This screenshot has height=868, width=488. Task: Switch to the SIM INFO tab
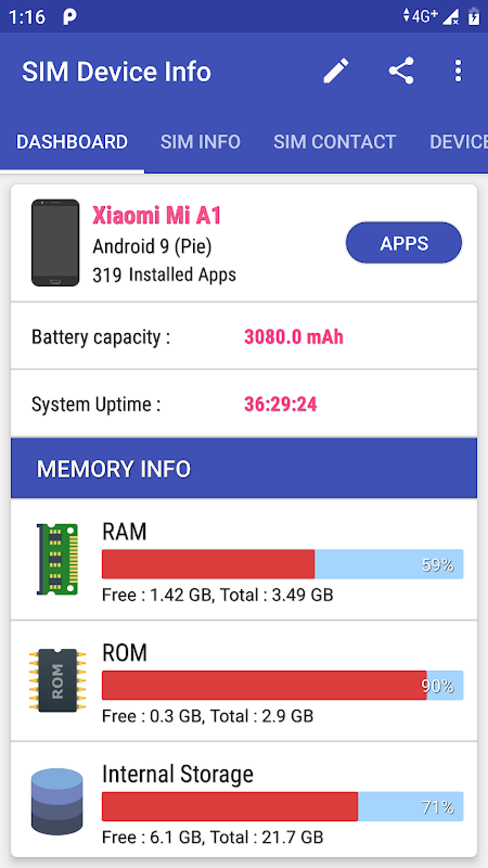[200, 142]
